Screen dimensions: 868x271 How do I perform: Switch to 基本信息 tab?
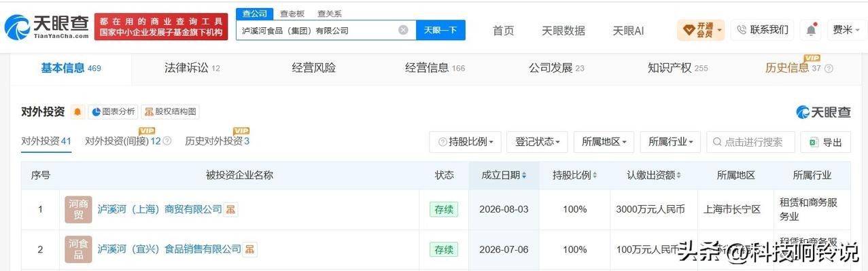pyautogui.click(x=71, y=68)
